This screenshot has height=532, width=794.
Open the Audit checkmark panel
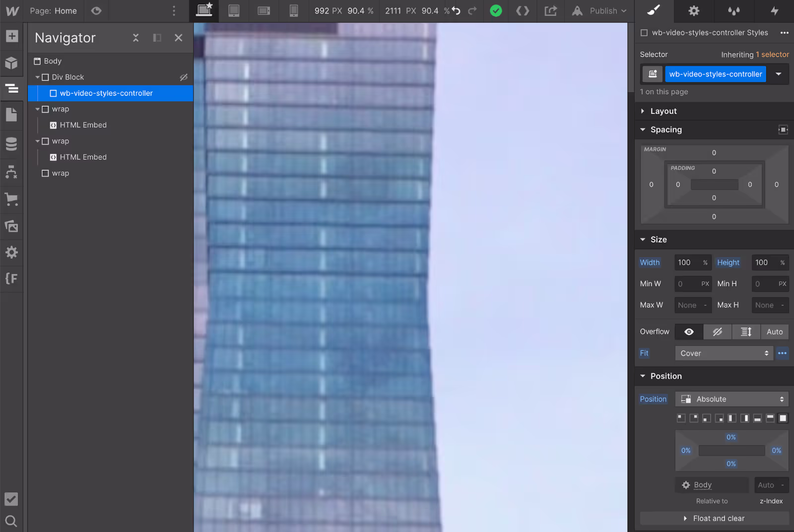[x=11, y=499]
